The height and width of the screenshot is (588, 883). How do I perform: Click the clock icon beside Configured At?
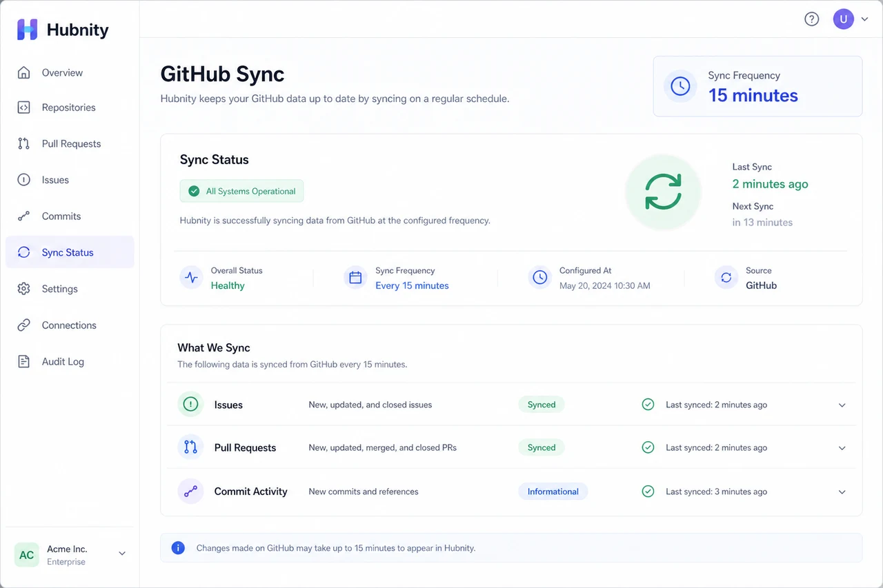pyautogui.click(x=539, y=278)
